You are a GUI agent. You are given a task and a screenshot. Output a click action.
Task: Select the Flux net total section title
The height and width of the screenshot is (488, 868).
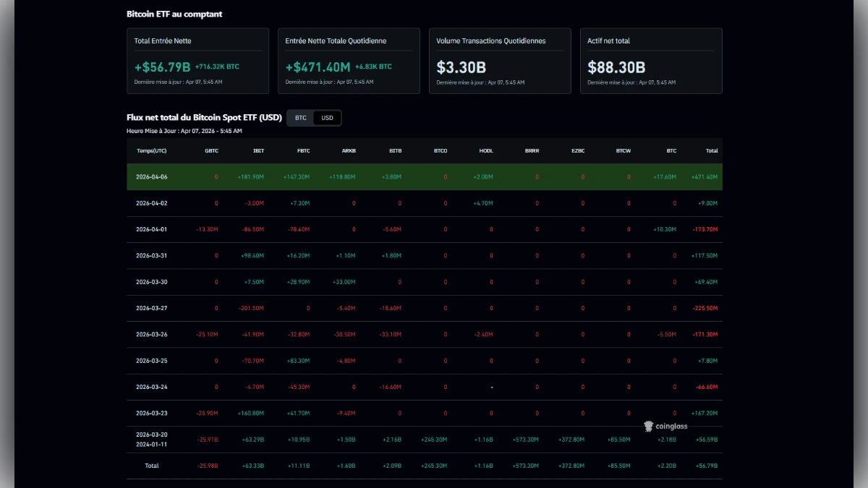[205, 117]
